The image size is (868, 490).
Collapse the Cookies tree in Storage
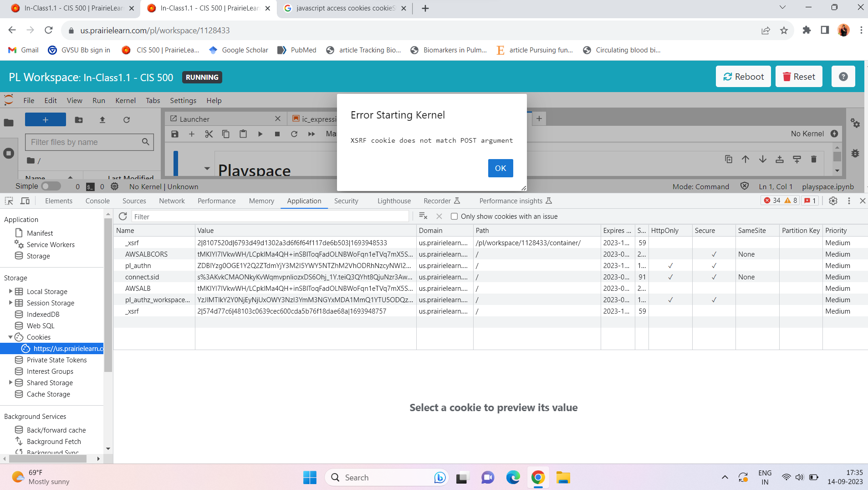(x=11, y=337)
